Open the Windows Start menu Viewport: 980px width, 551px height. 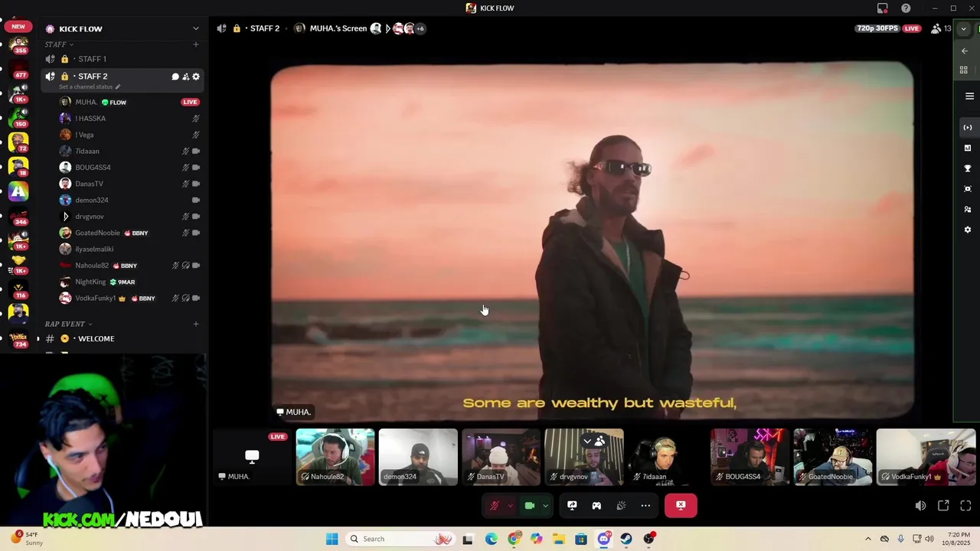[332, 539]
